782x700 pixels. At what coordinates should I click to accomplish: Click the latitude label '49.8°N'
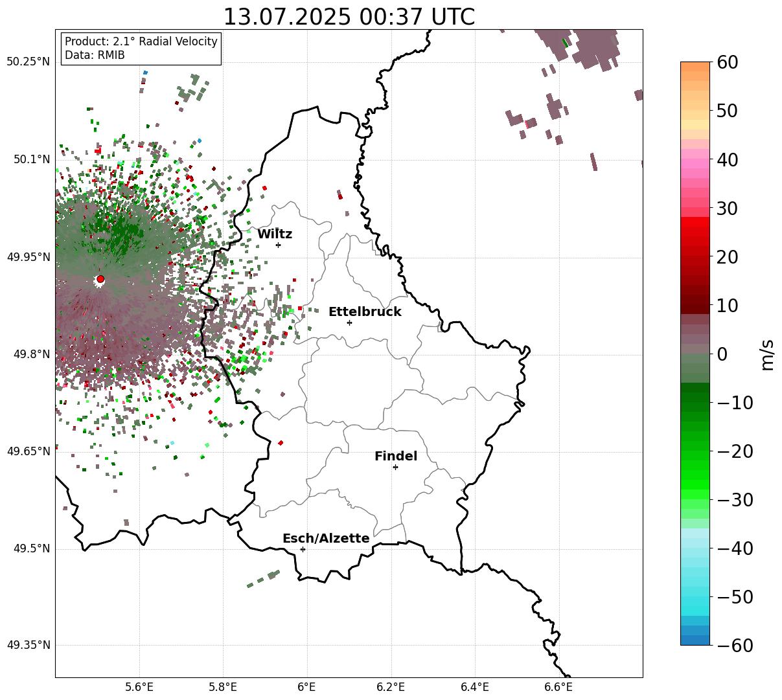coord(31,354)
